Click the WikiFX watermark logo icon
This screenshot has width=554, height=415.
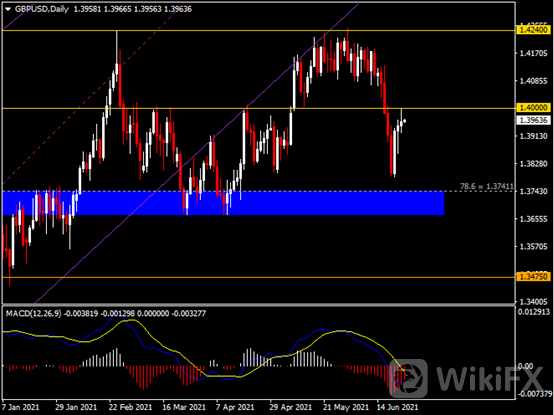[409, 378]
